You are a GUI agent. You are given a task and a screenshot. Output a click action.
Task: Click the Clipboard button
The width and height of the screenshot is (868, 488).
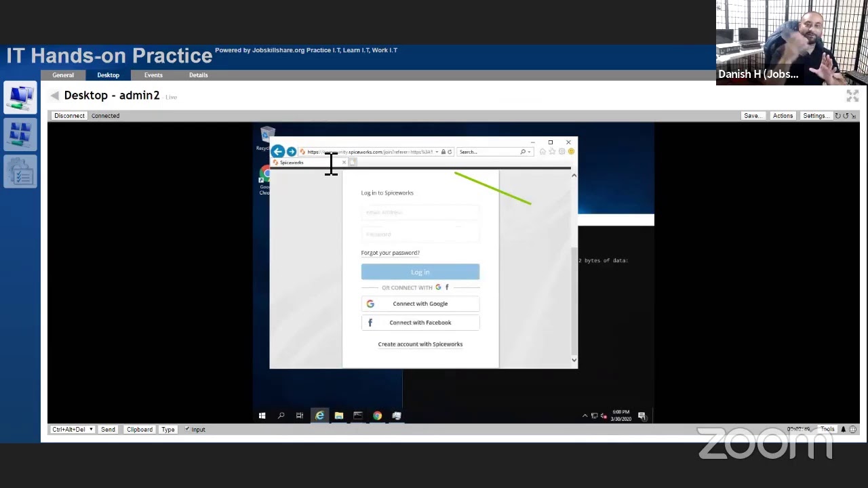pyautogui.click(x=140, y=429)
